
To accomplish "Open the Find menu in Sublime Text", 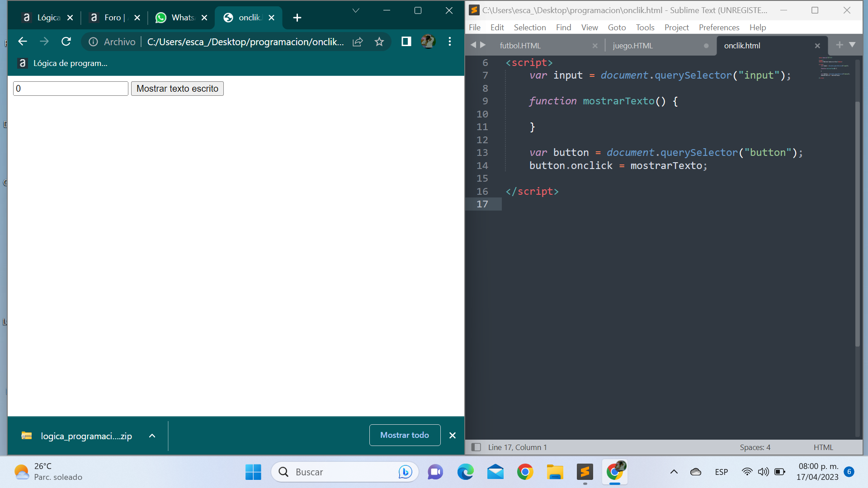I will [563, 28].
